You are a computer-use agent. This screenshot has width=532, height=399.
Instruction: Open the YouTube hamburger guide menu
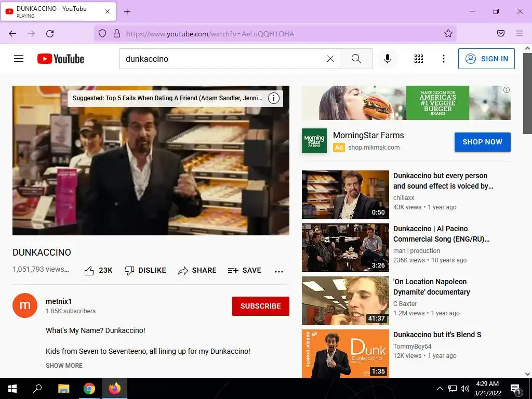point(19,59)
